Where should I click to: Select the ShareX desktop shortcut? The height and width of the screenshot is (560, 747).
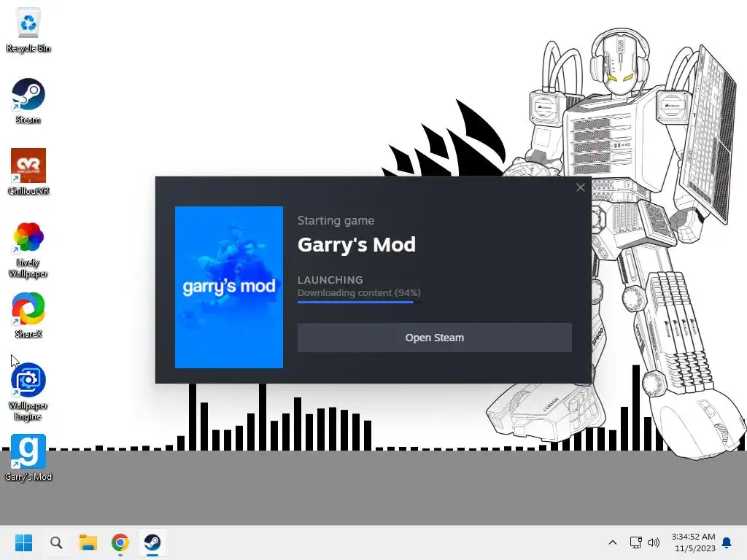(28, 315)
